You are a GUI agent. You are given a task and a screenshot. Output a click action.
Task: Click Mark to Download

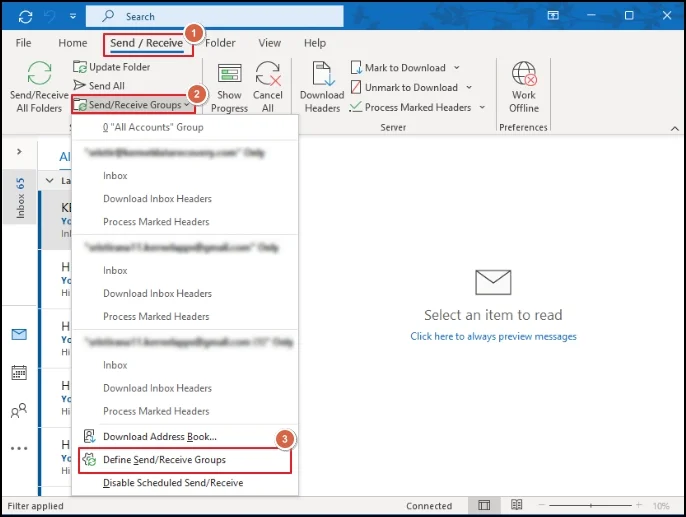(x=399, y=68)
